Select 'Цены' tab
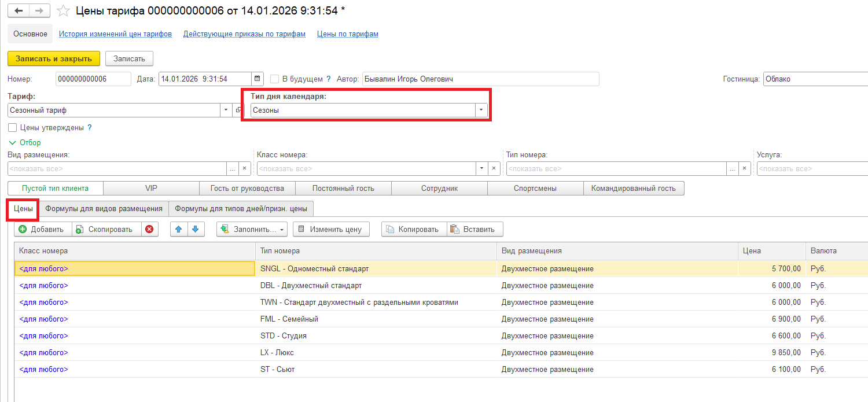 (x=23, y=209)
